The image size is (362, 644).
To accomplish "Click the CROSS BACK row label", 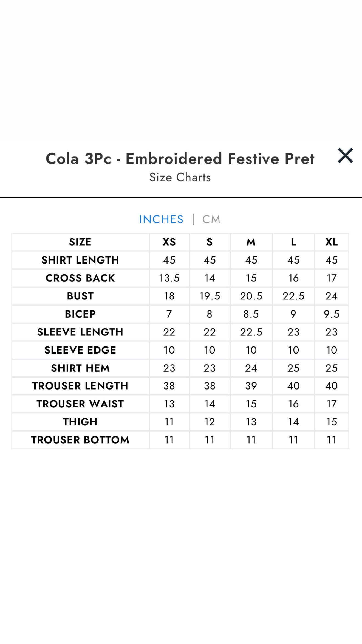I will [80, 278].
